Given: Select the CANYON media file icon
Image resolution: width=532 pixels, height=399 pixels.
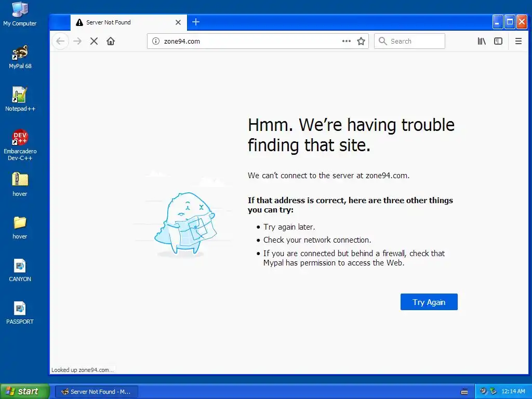Looking at the screenshot, I should [x=20, y=270].
